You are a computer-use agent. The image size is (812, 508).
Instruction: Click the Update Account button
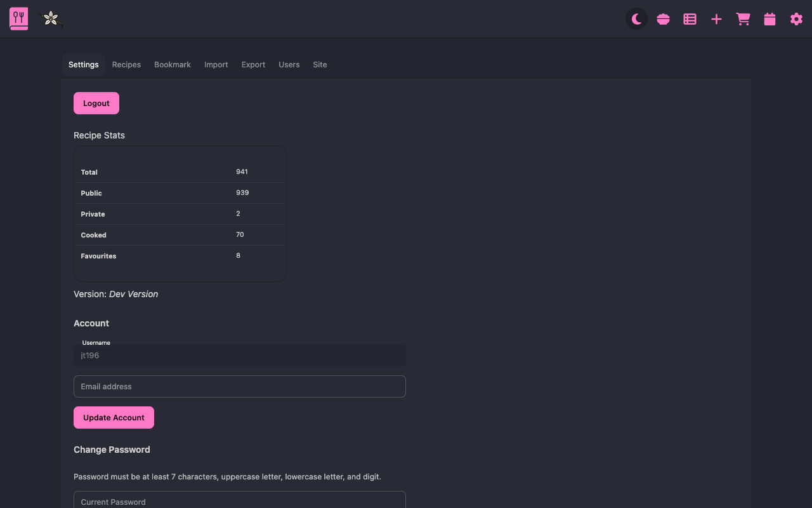tap(114, 418)
